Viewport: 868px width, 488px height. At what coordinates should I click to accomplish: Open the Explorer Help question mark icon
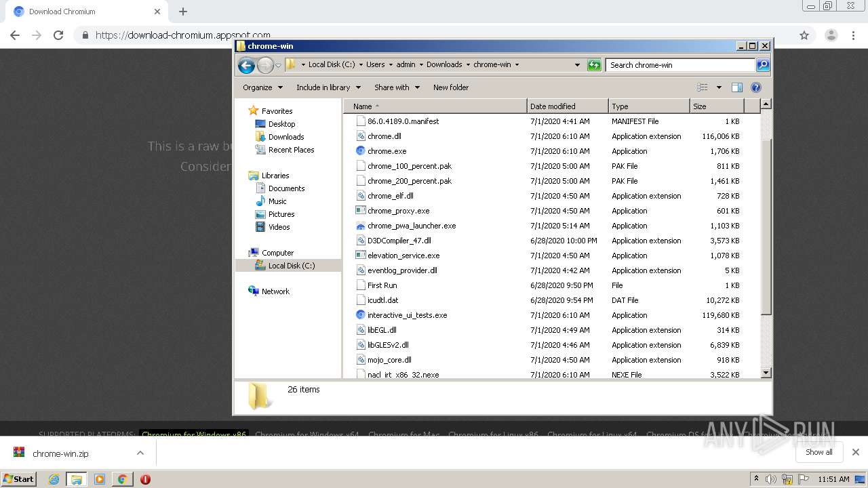tap(756, 87)
